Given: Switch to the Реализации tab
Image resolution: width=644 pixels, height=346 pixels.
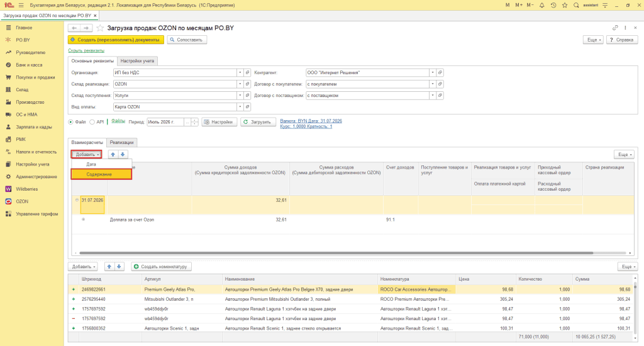Looking at the screenshot, I should click(x=121, y=143).
